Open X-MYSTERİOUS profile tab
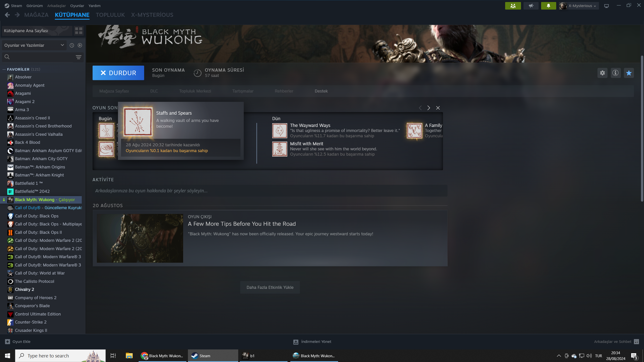Screen dimensions: 644x362 tap(152, 15)
